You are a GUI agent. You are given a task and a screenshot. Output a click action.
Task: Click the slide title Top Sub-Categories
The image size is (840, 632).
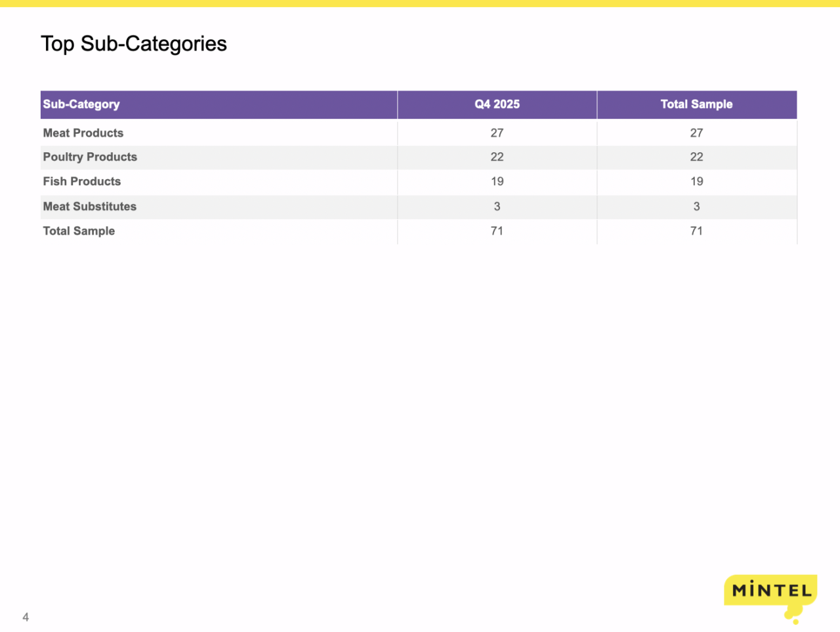(x=134, y=44)
